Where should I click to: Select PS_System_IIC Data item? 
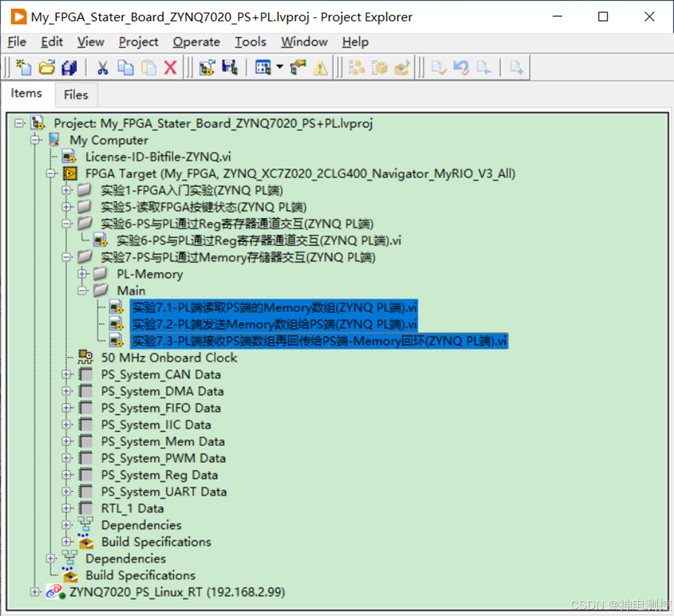[156, 425]
